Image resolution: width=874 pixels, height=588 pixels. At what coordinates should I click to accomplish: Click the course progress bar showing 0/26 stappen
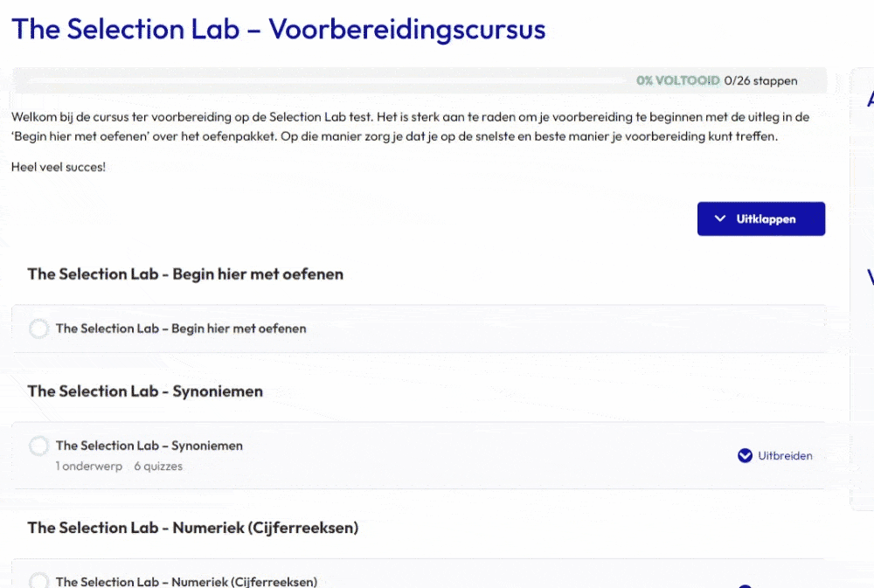420,80
